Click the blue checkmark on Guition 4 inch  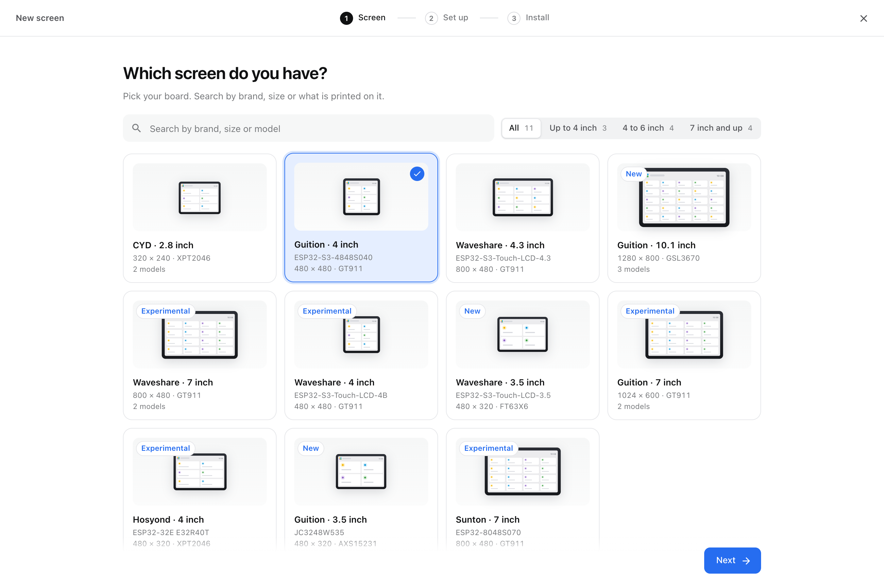coord(417,174)
